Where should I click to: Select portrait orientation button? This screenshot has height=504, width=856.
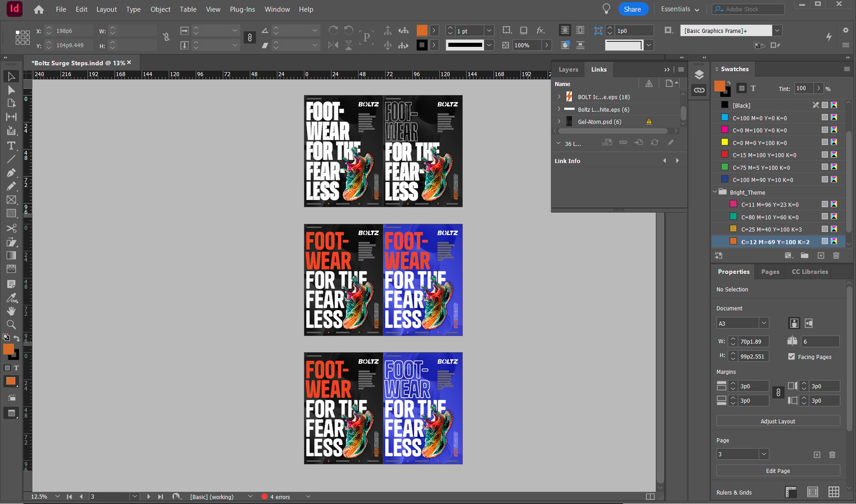pyautogui.click(x=794, y=323)
